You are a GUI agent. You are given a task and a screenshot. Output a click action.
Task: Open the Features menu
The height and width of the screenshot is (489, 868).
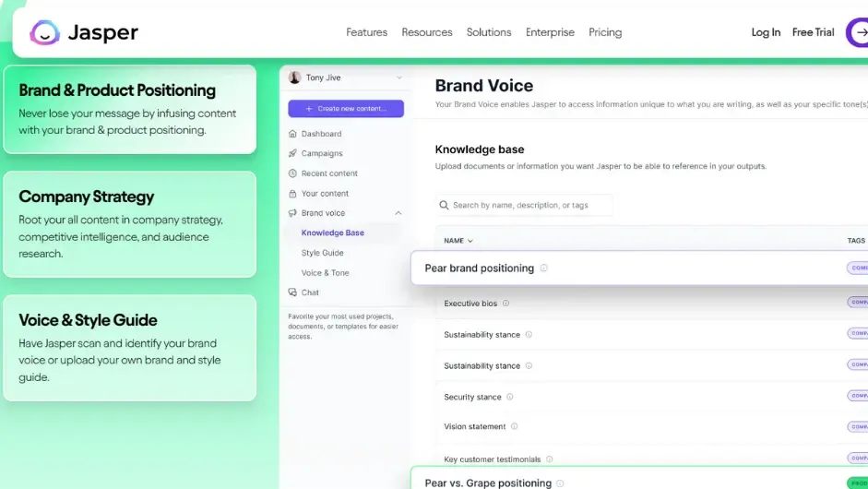coord(366,32)
